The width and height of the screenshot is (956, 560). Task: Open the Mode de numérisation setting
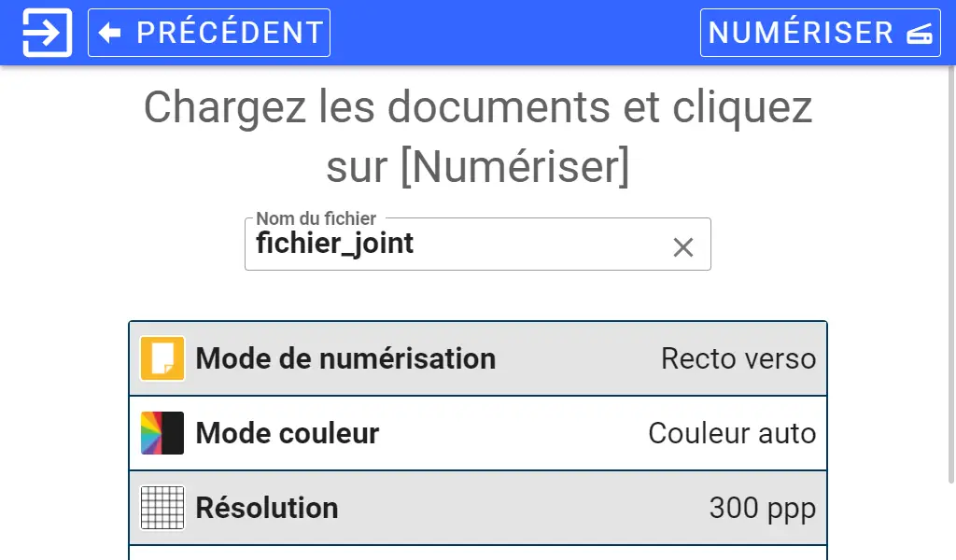(x=478, y=358)
